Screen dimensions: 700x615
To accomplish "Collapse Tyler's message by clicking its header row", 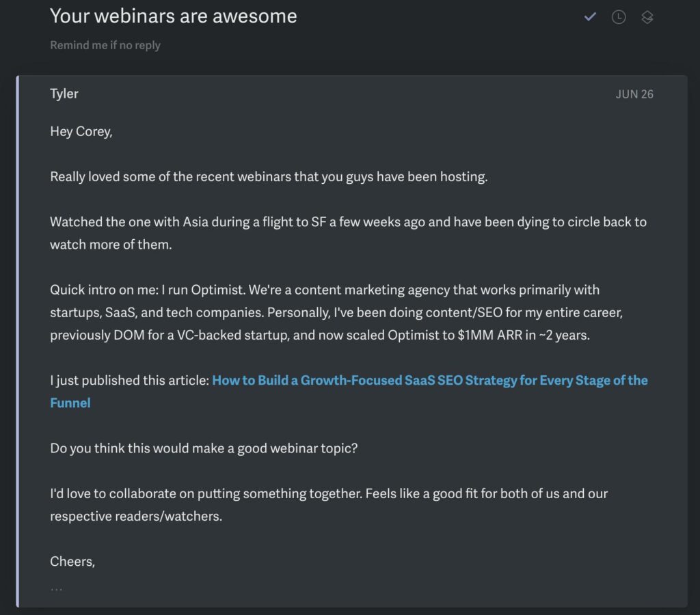I will pyautogui.click(x=352, y=94).
